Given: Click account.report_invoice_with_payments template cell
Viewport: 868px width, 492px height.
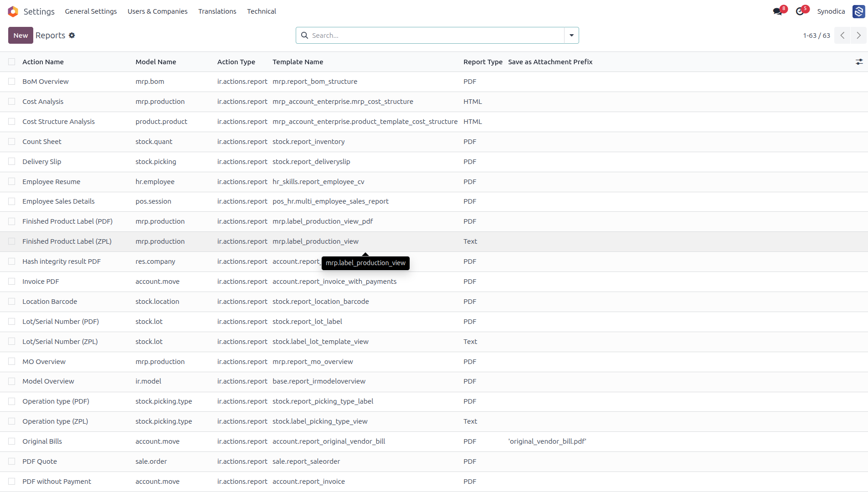Looking at the screenshot, I should (x=334, y=282).
